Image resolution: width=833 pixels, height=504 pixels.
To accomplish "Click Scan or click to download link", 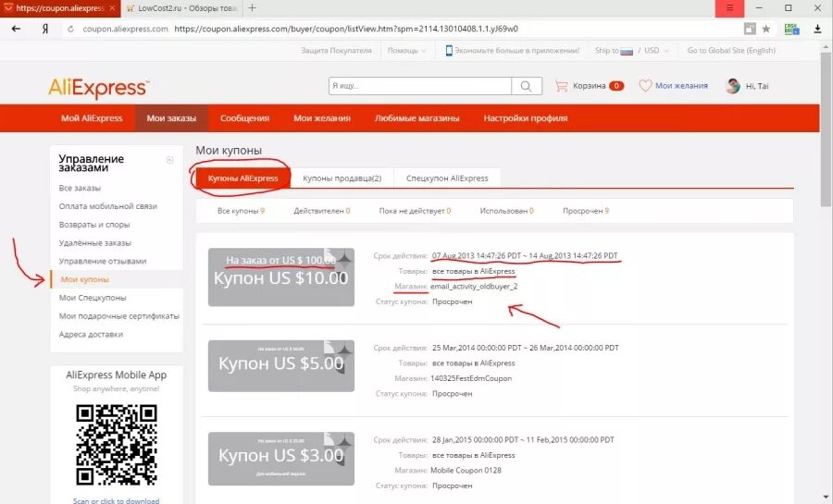I will (116, 500).
